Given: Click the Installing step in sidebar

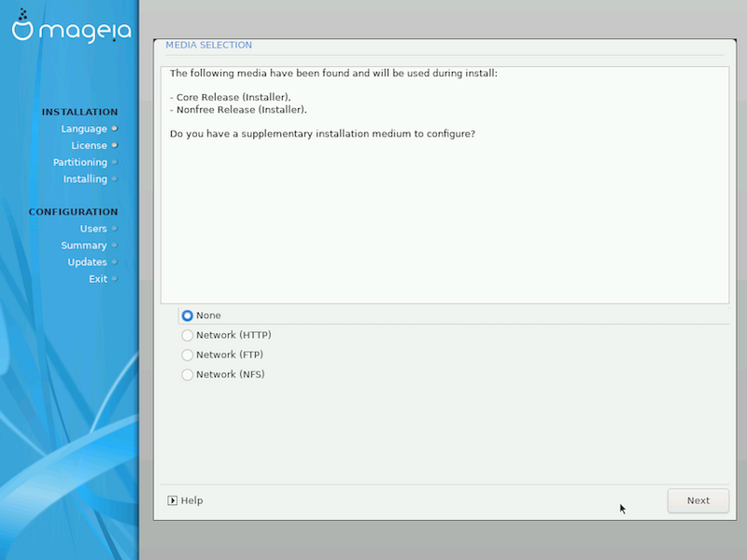Looking at the screenshot, I should tap(85, 179).
